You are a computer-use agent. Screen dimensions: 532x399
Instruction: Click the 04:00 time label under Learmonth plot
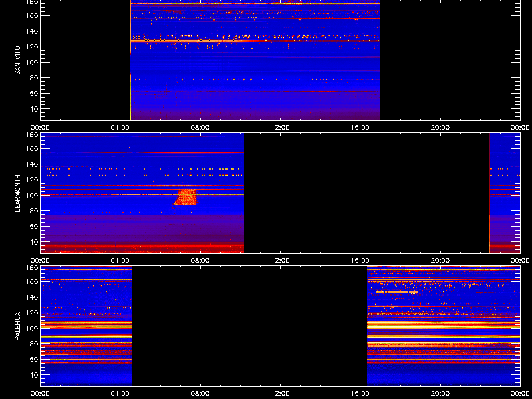pyautogui.click(x=120, y=260)
